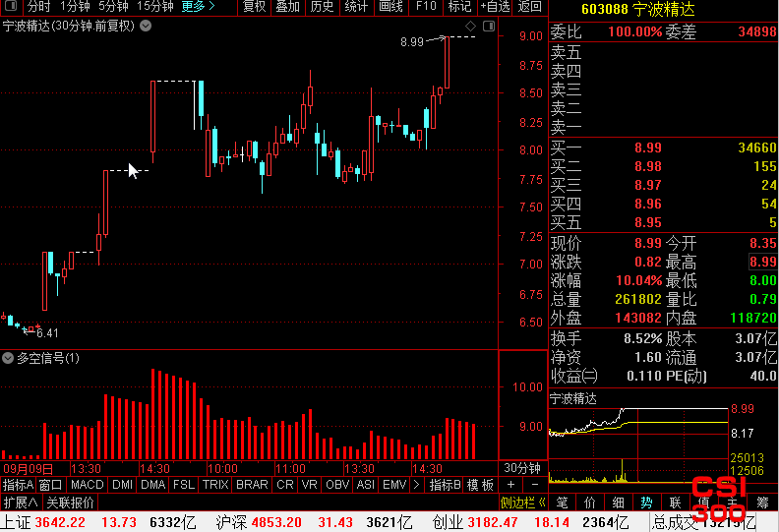Select the ASI indicator
The width and height of the screenshot is (779, 532).
tap(366, 485)
